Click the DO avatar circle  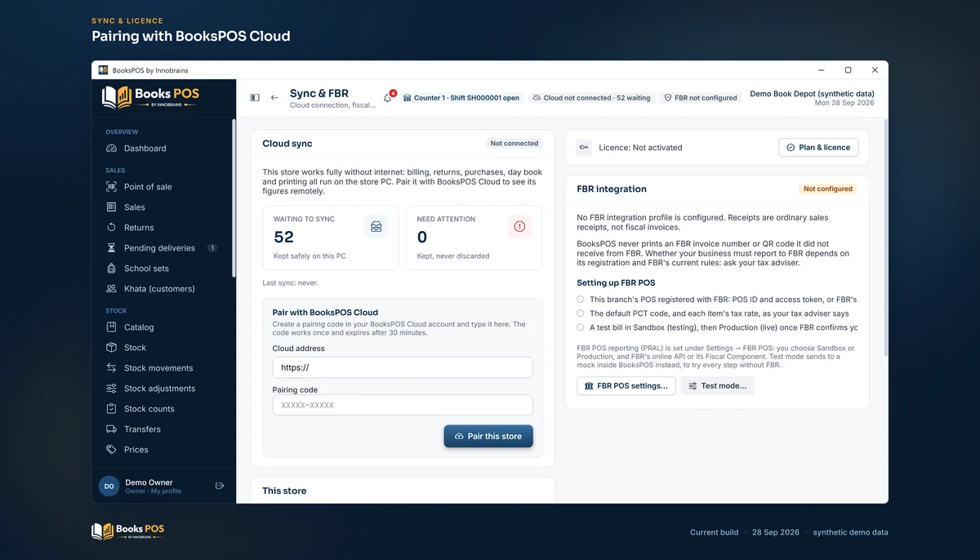[x=109, y=486]
